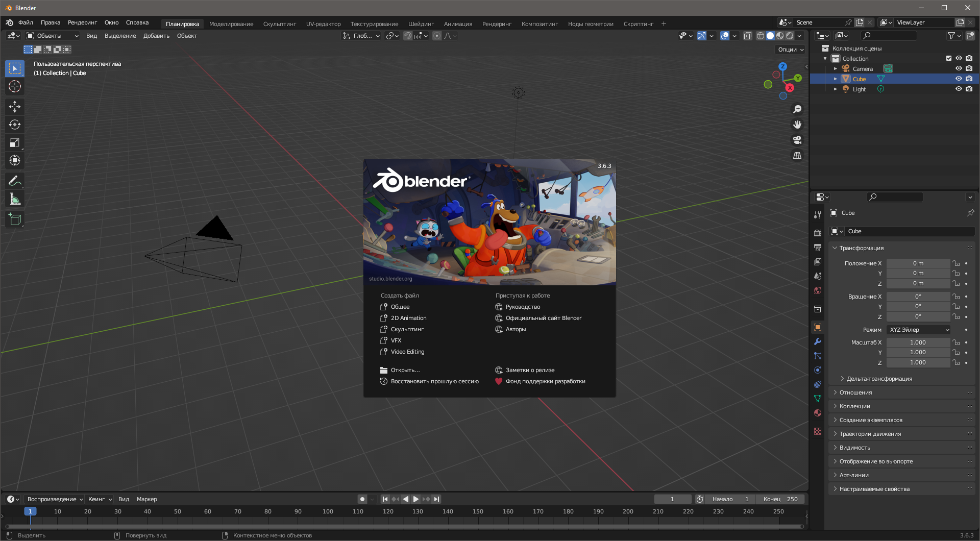Toggle camera view icon in viewport
This screenshot has height=541, width=980.
tap(797, 140)
